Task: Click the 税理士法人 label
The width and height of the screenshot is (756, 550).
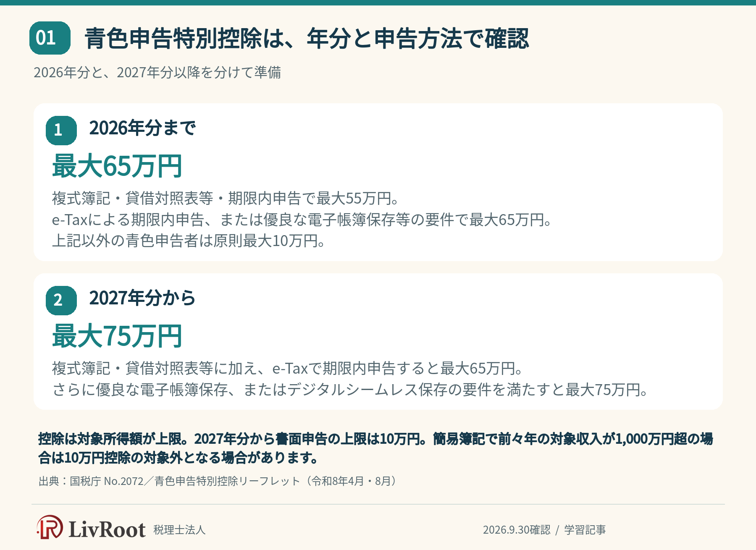Action: coord(179,530)
